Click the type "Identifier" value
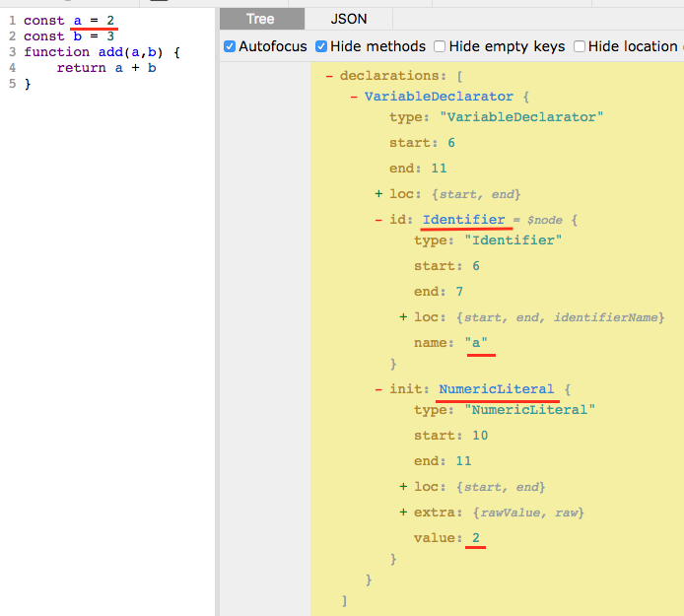 point(513,240)
